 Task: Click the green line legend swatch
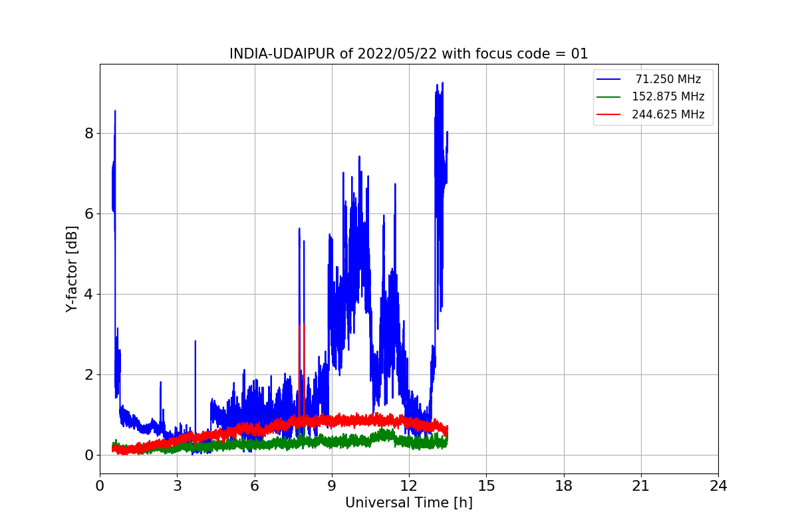point(610,96)
